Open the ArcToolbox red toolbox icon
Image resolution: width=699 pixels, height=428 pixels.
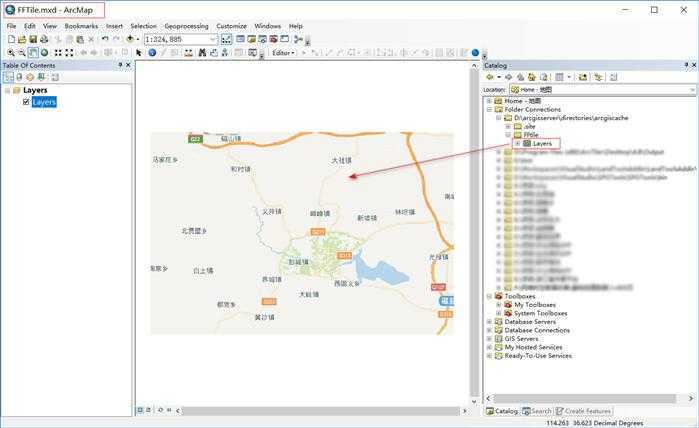pos(273,40)
